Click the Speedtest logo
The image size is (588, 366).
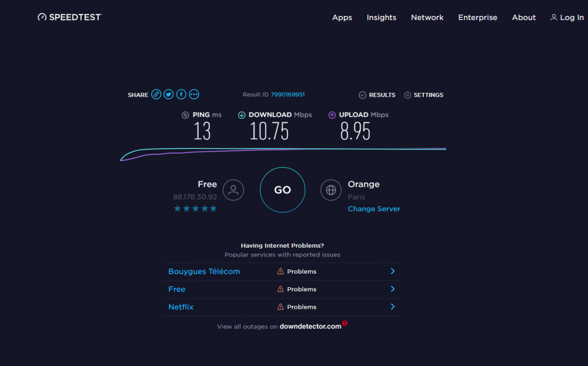69,17
